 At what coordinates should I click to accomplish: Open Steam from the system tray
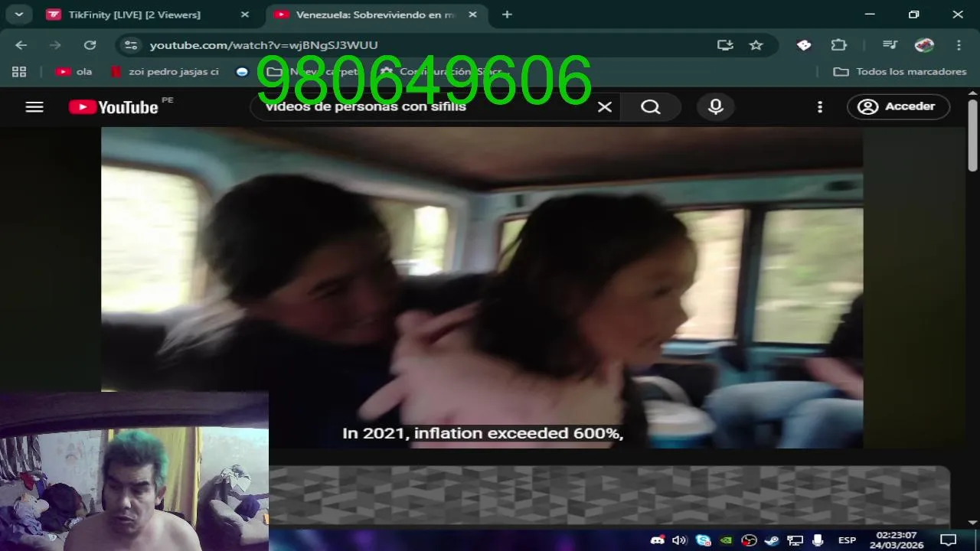coord(772,540)
